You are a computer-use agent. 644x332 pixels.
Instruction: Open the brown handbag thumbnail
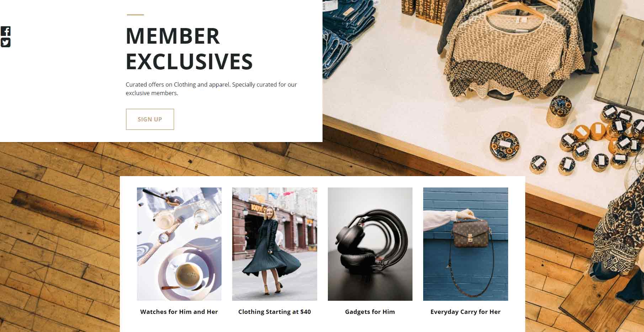(x=465, y=244)
